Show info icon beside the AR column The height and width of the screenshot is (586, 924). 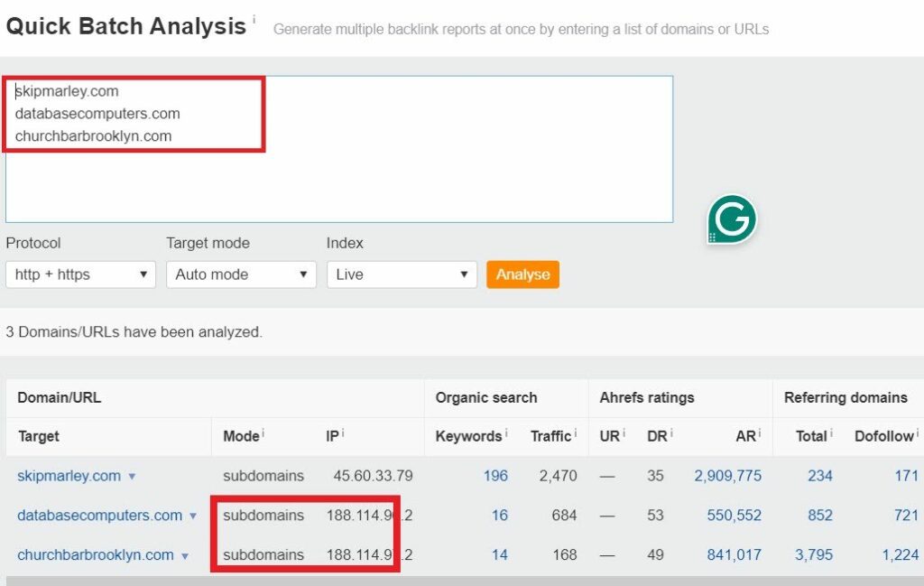pyautogui.click(x=760, y=433)
